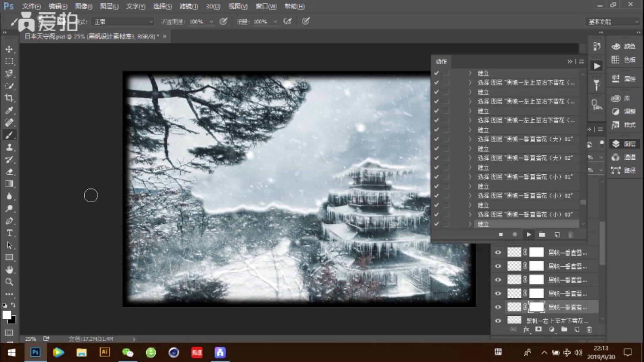Open the 调整 (Adjustments) panel
The image size is (644, 362).
[x=629, y=111]
